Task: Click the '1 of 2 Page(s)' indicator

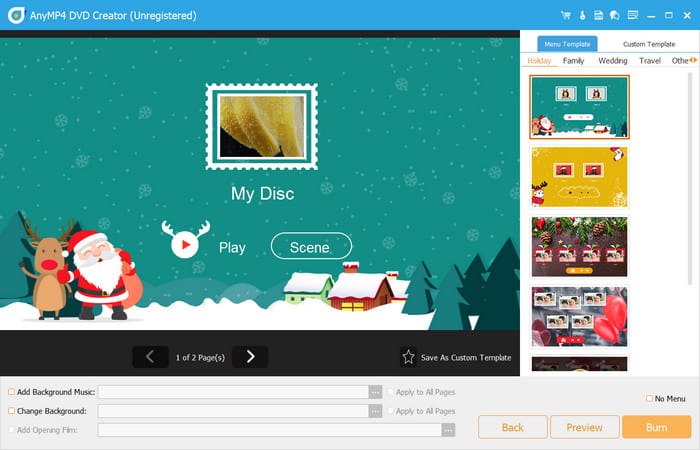Action: 200,358
